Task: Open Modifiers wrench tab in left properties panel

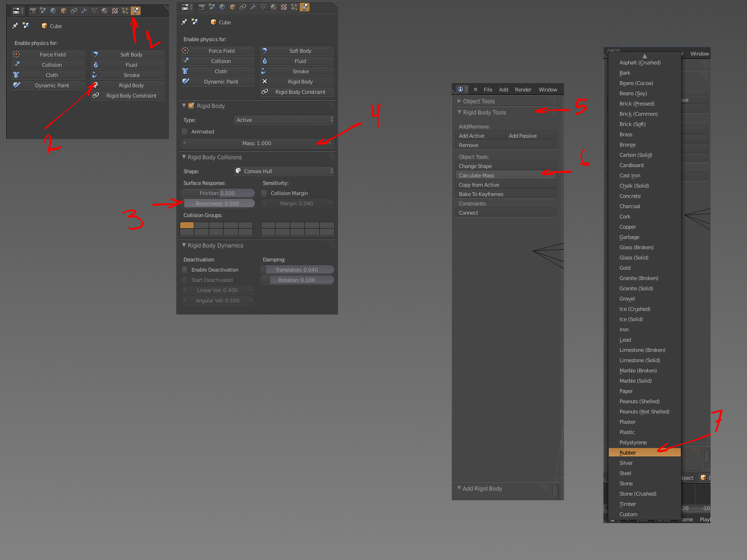Action: [84, 11]
